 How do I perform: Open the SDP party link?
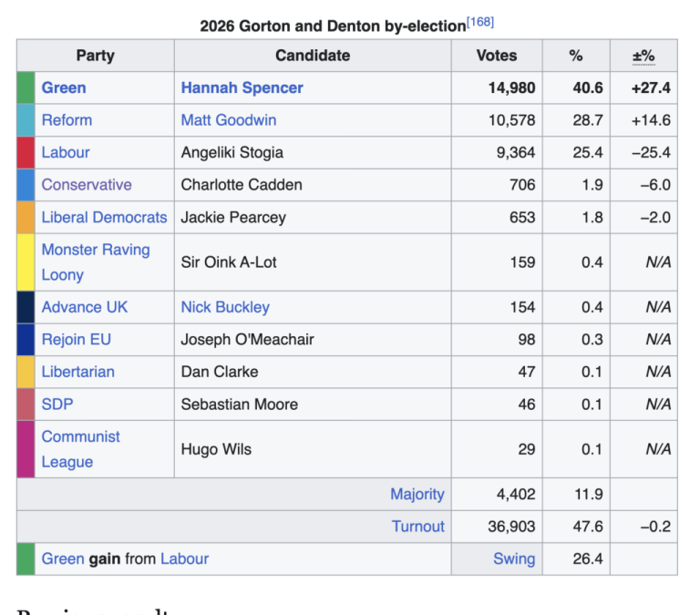coord(57,404)
